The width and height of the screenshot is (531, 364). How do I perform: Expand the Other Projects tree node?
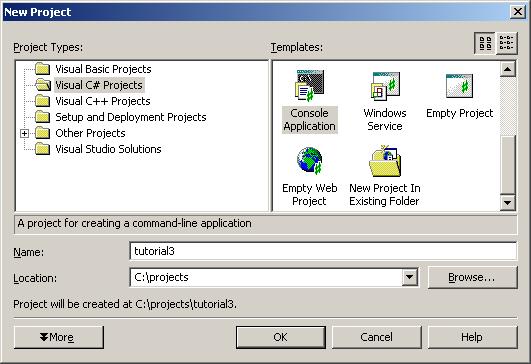(24, 133)
